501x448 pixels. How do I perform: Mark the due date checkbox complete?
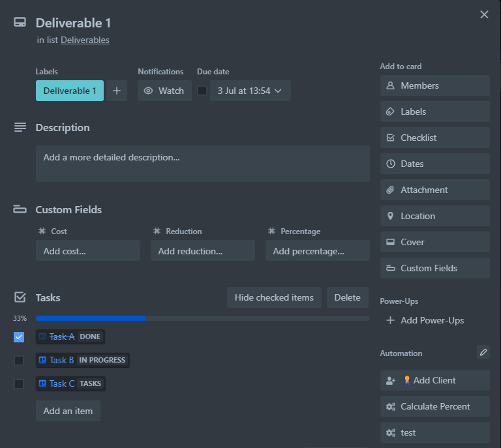(202, 91)
